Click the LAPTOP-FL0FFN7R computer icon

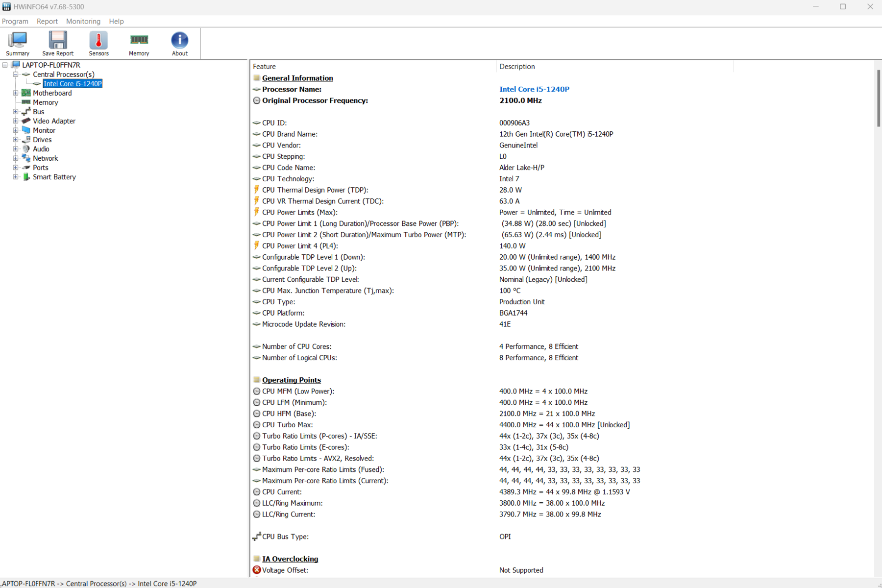coord(16,65)
